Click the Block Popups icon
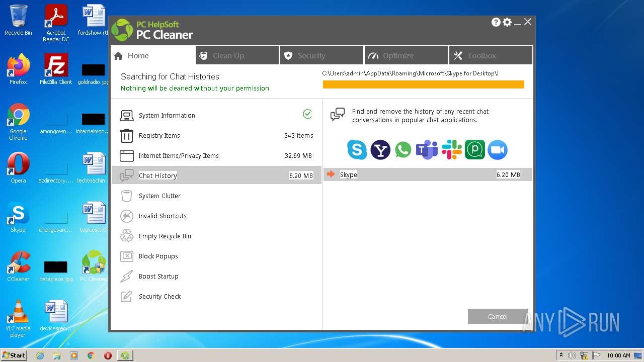 pyautogui.click(x=126, y=256)
